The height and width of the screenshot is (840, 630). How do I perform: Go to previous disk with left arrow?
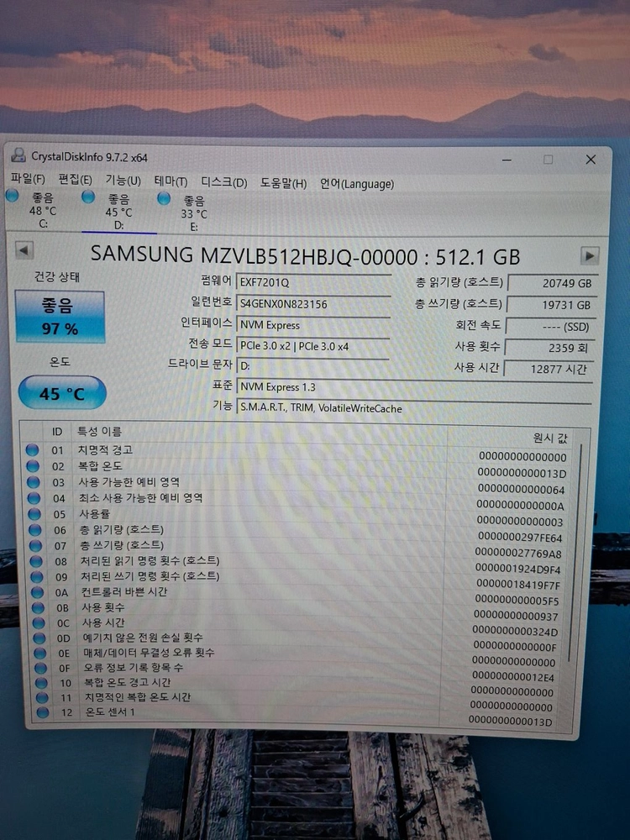24,250
